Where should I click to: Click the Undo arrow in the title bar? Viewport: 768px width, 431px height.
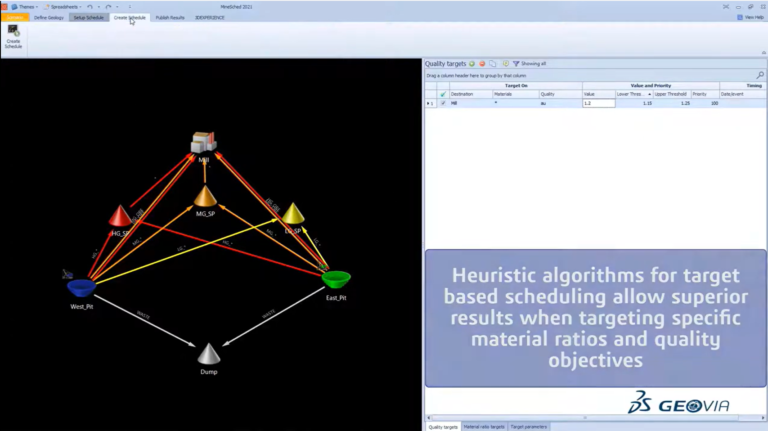90,7
